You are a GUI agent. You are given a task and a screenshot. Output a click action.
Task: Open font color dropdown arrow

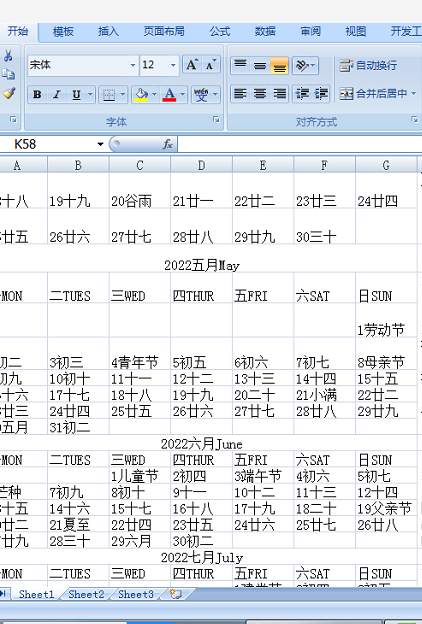183,94
